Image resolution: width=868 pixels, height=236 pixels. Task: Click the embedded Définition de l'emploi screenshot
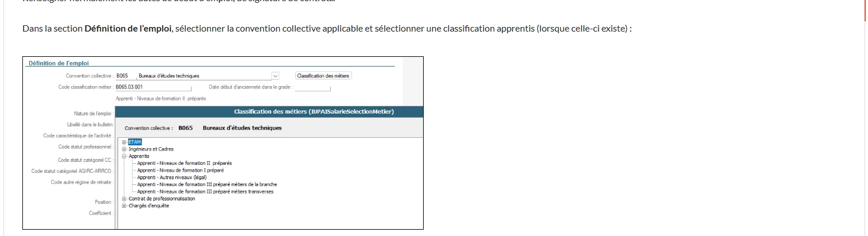tap(223, 143)
